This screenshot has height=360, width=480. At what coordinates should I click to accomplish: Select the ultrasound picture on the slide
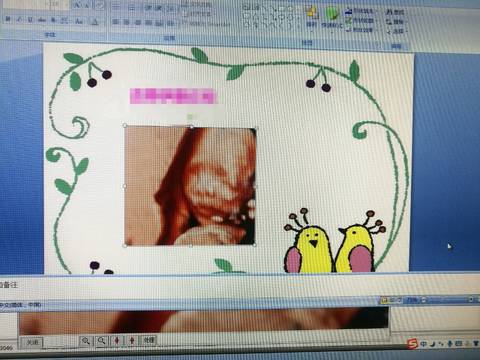pos(190,186)
